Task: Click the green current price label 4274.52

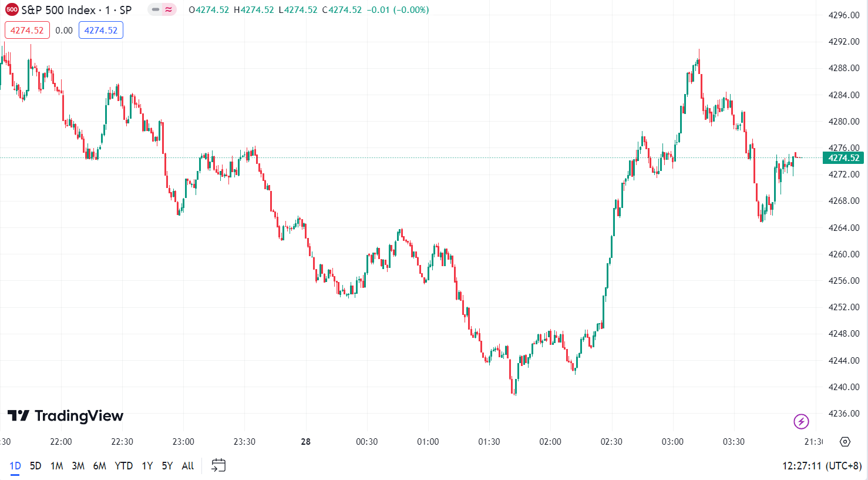Action: 843,157
